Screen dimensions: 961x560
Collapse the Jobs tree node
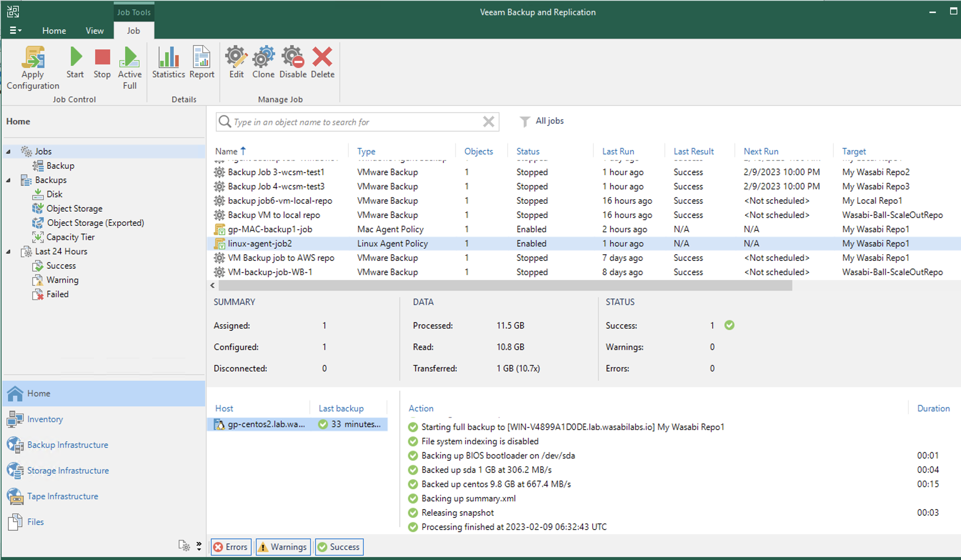point(8,152)
